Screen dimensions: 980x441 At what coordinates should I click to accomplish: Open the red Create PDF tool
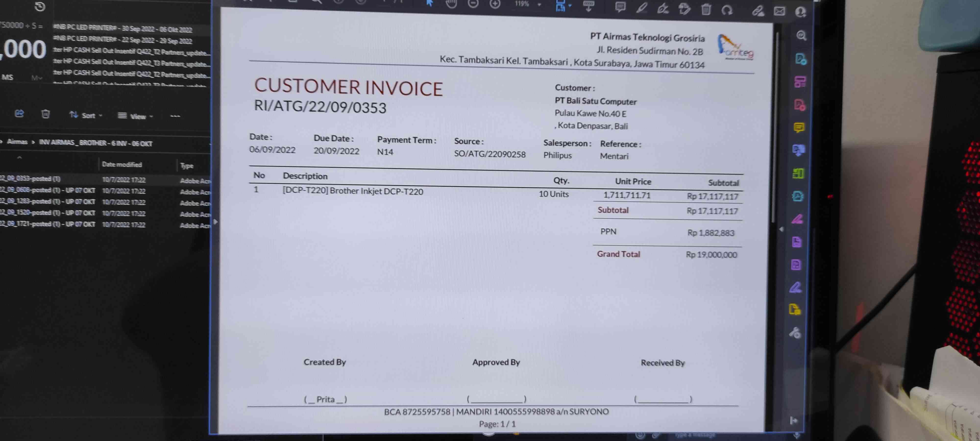click(799, 105)
